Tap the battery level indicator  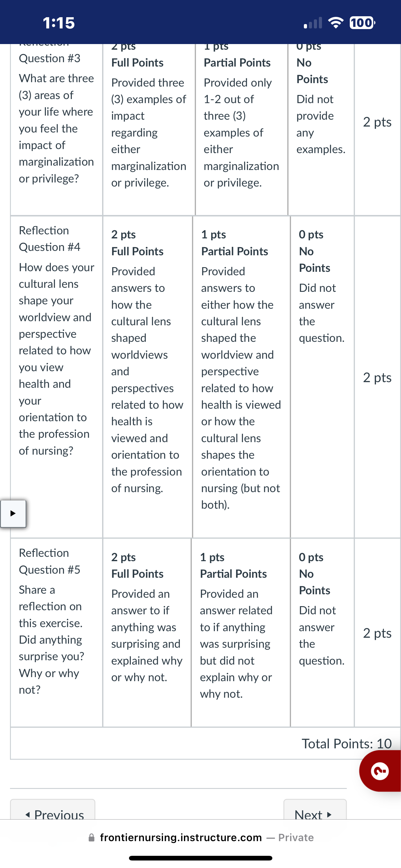(x=362, y=22)
